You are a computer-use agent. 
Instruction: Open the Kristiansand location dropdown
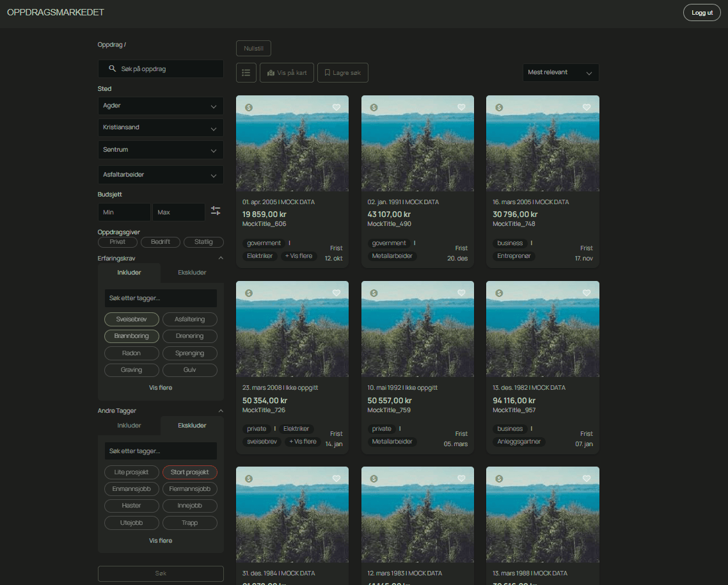[x=161, y=127]
